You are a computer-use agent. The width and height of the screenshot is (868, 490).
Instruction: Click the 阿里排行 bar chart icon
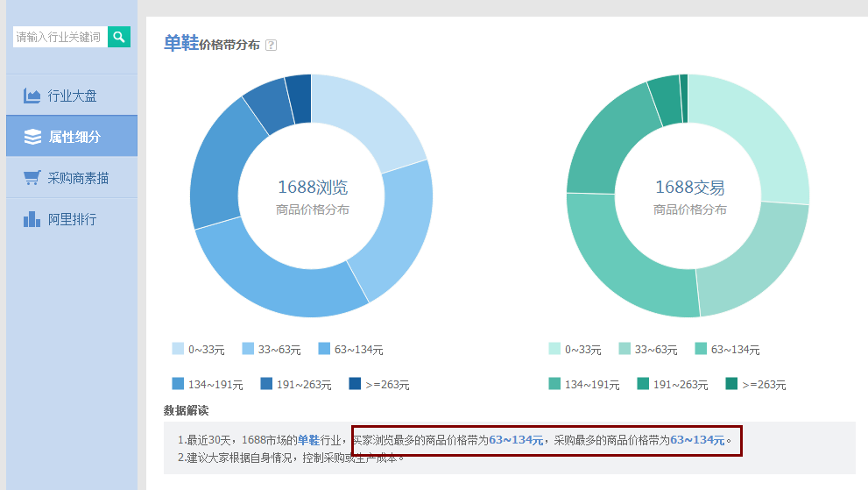point(32,219)
